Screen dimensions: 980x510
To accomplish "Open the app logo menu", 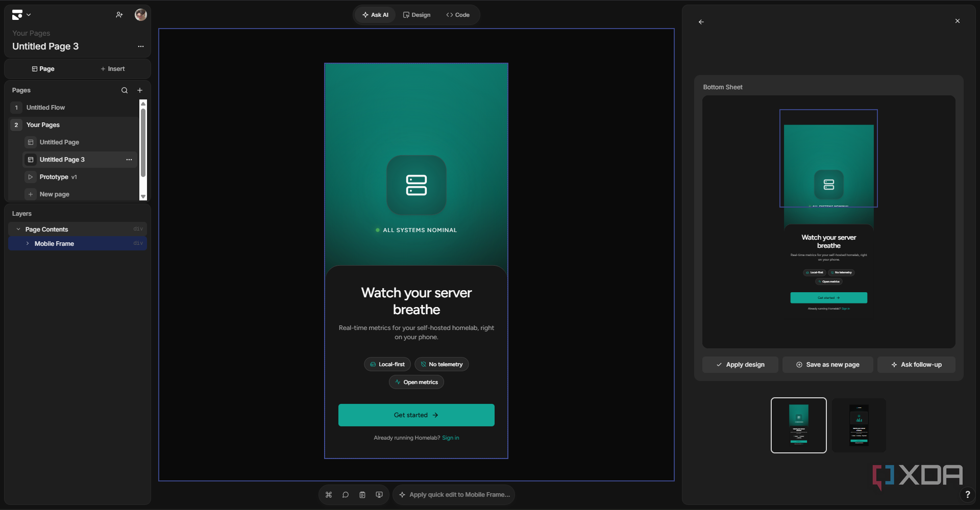I will tap(21, 15).
